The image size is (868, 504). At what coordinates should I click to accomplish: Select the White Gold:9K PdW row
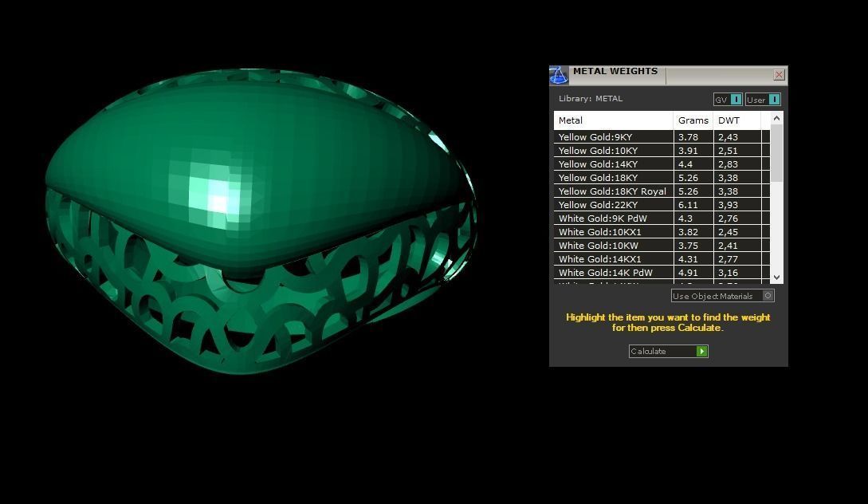(662, 219)
